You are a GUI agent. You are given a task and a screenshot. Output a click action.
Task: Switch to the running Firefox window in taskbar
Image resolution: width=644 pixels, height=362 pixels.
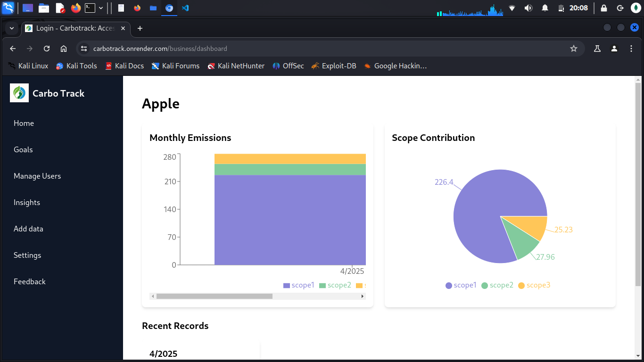tap(137, 8)
